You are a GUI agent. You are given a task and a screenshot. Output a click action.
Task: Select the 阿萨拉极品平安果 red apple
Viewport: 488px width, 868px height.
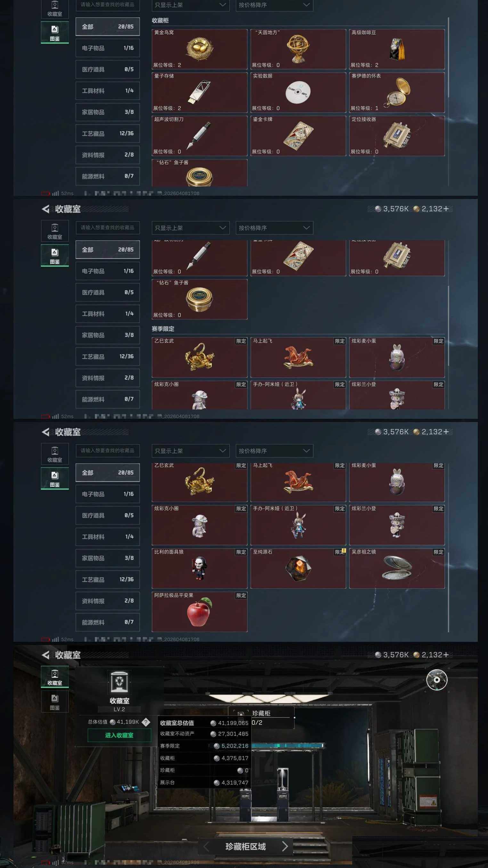click(199, 612)
